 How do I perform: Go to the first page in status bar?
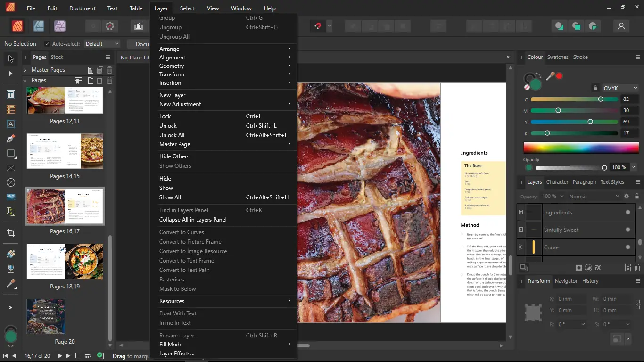coord(6,356)
